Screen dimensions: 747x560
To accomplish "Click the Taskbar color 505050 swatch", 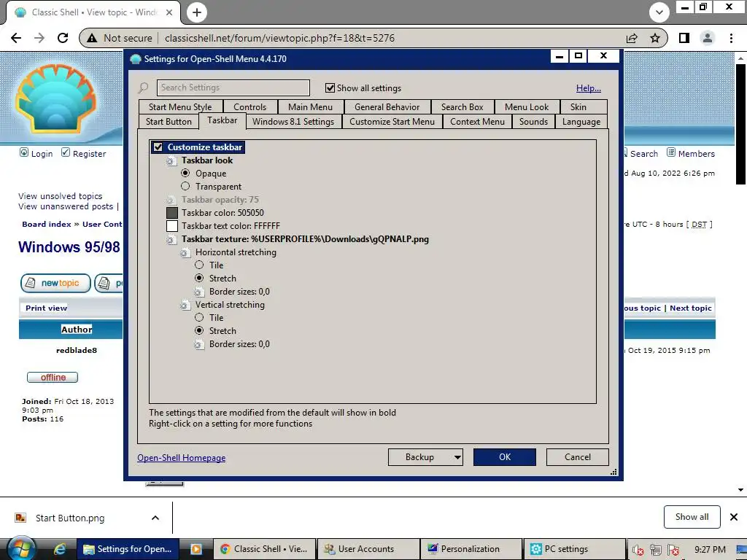I will click(172, 213).
